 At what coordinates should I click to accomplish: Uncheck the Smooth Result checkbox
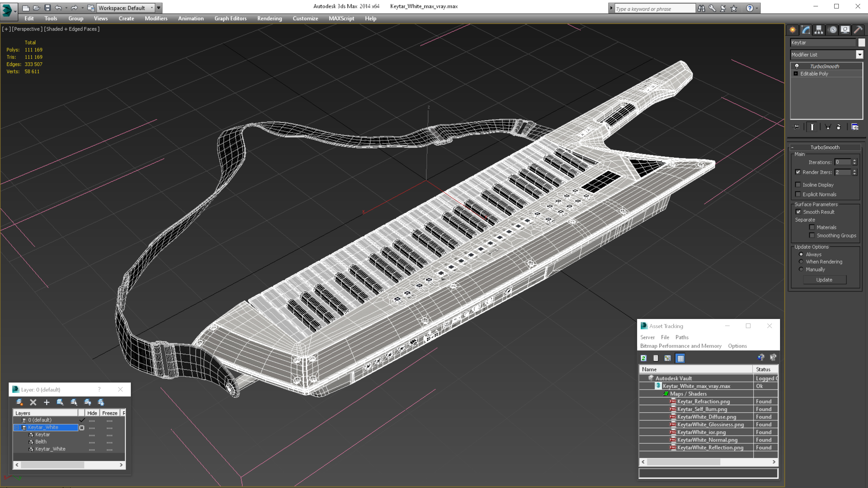click(798, 212)
